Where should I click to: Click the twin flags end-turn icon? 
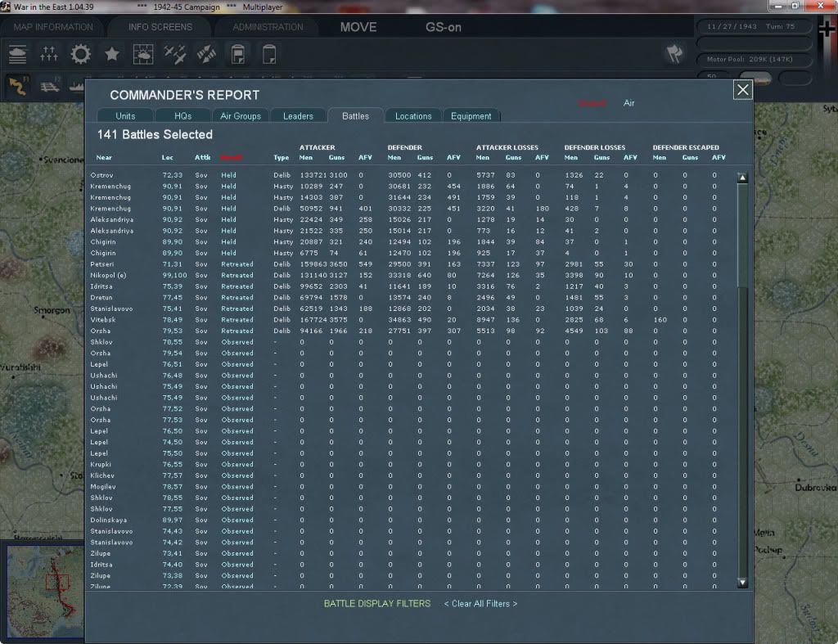click(x=674, y=54)
